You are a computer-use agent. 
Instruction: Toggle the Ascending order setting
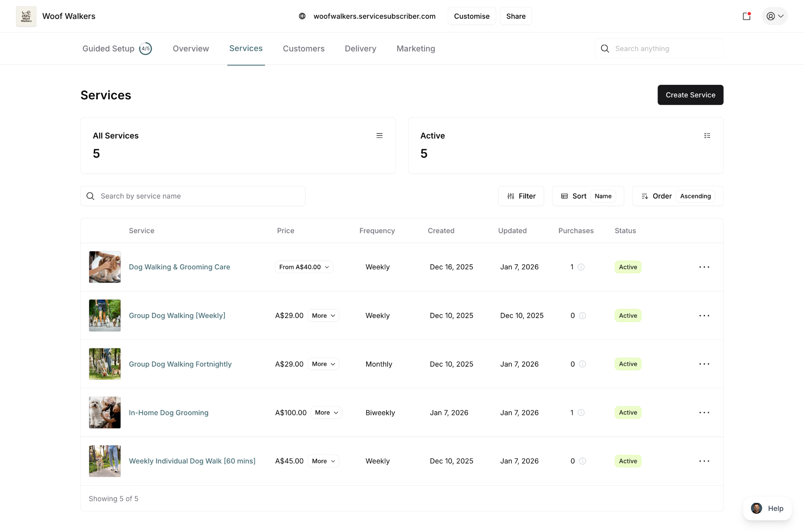695,196
